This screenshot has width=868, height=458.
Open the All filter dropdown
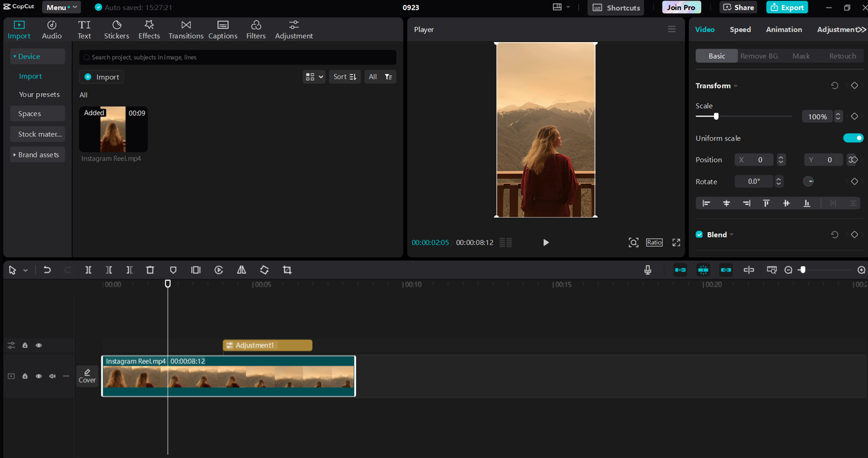(x=380, y=77)
